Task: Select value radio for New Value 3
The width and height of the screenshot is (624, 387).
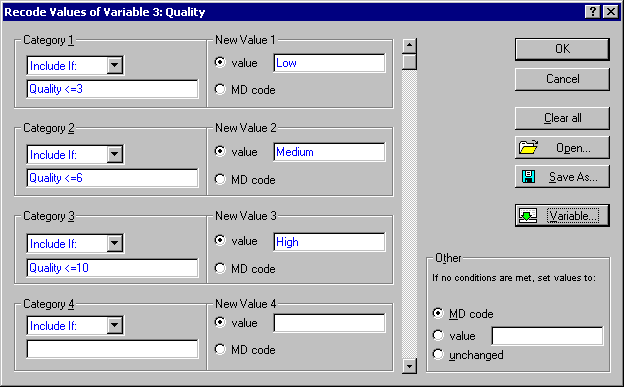Action: coord(220,240)
